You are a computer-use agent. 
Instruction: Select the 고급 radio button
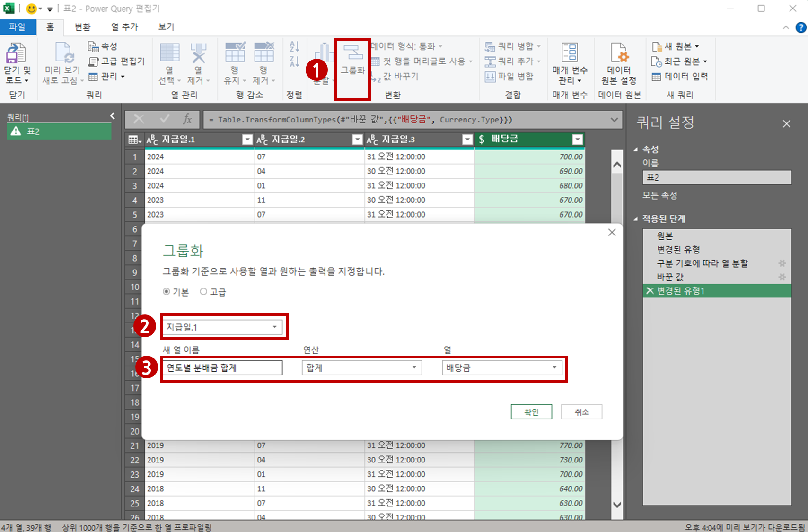203,291
